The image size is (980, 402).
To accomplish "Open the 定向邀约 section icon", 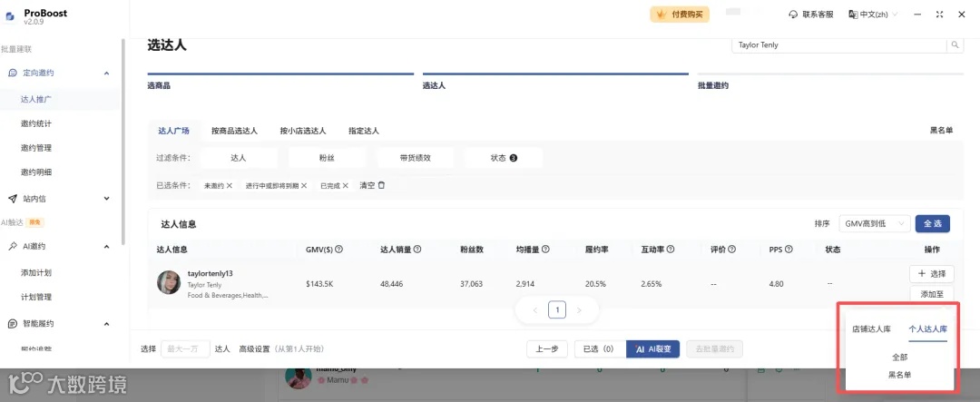I will point(13,74).
